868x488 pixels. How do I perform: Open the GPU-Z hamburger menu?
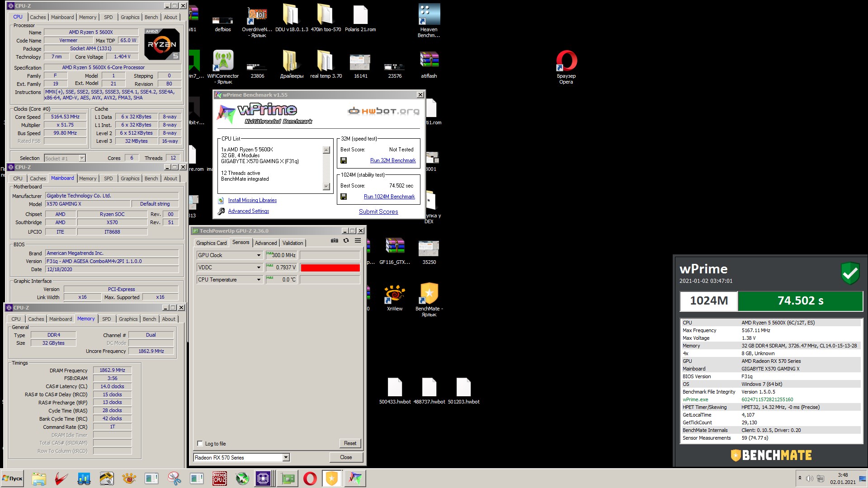coord(358,241)
